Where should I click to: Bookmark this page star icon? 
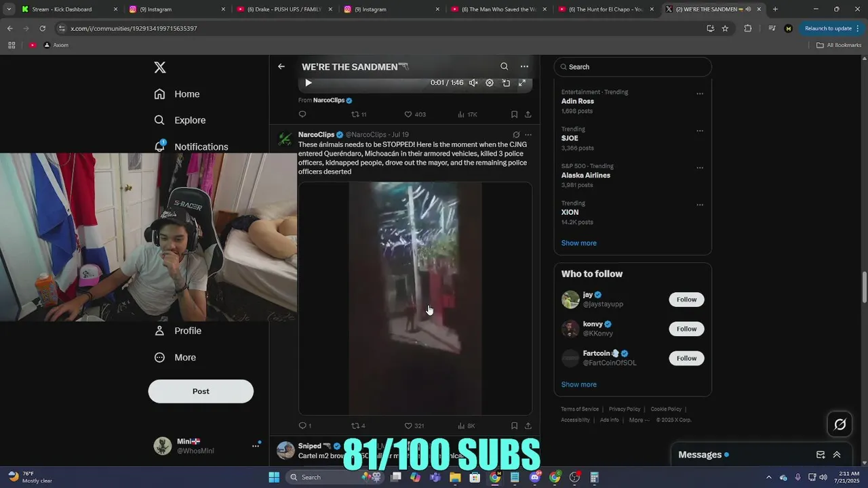[x=725, y=28]
